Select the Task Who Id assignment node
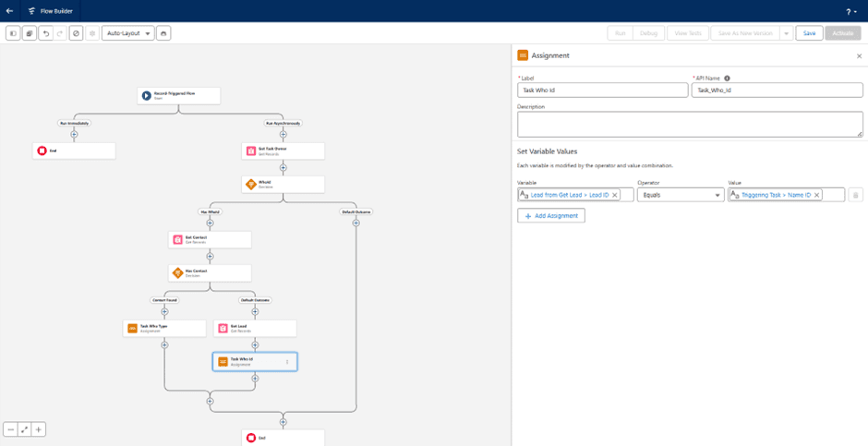Screen dimensions: 868x446 pyautogui.click(x=255, y=361)
